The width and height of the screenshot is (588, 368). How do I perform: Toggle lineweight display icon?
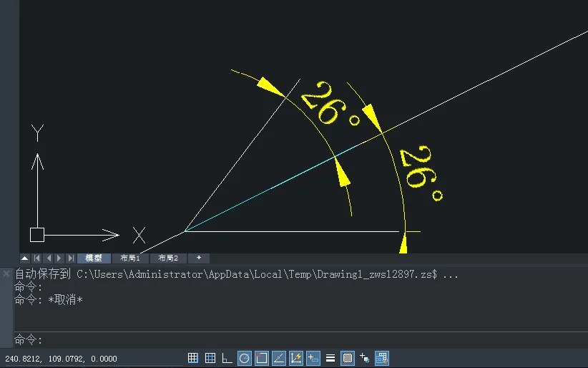[330, 358]
